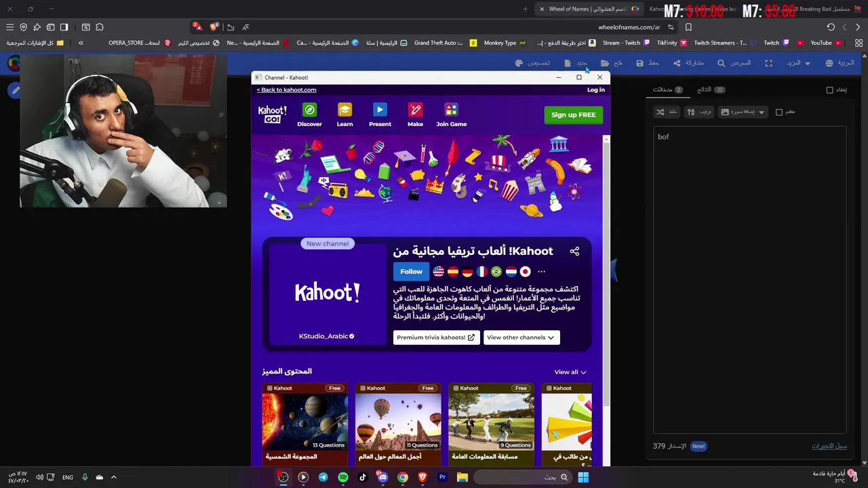Viewport: 868px width, 488px height.
Task: Click the Sign up FREE button
Action: tap(573, 115)
